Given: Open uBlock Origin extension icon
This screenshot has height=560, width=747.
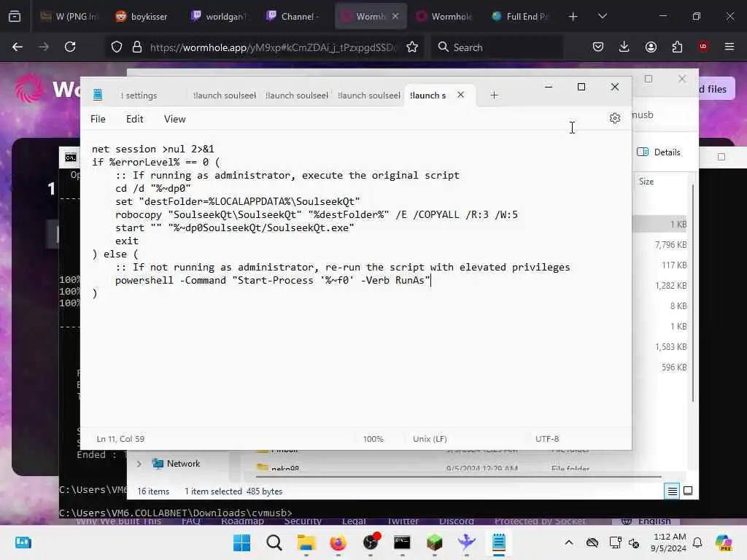Looking at the screenshot, I should (703, 47).
